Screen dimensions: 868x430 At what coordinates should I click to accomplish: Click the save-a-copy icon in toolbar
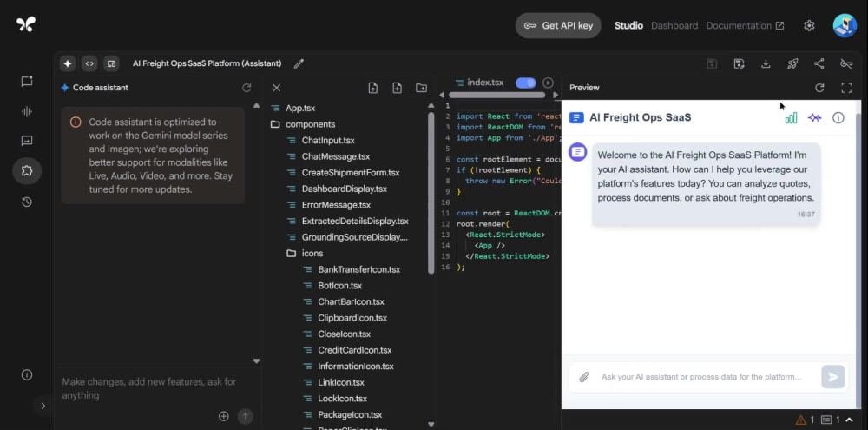(739, 63)
